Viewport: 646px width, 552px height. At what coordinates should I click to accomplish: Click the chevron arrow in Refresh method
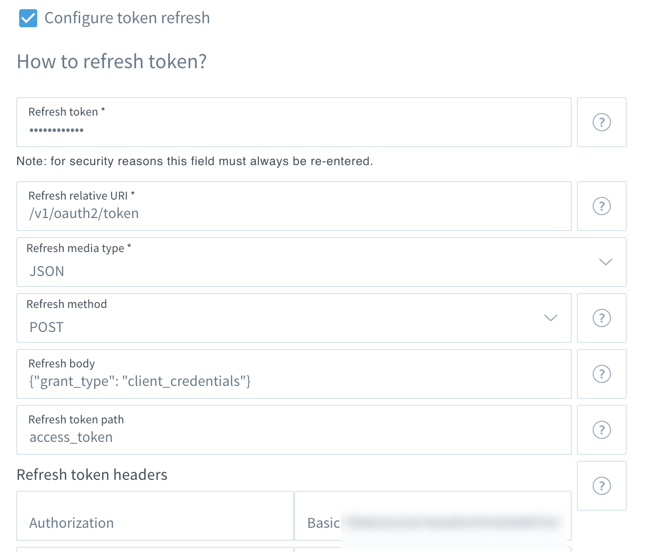click(x=550, y=318)
